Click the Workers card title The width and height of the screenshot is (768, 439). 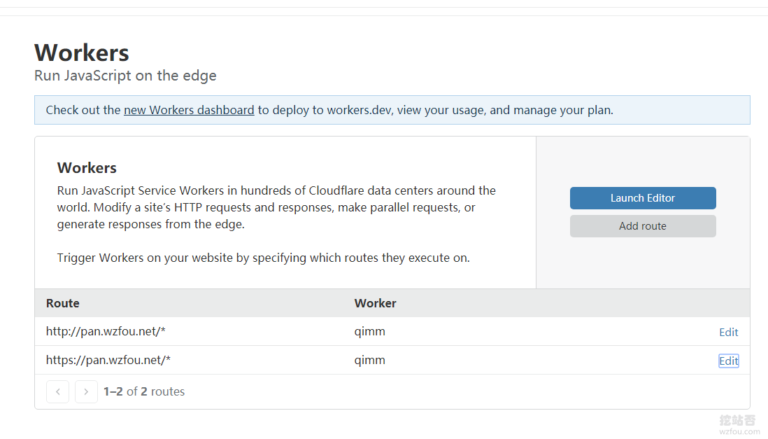pyautogui.click(x=87, y=168)
